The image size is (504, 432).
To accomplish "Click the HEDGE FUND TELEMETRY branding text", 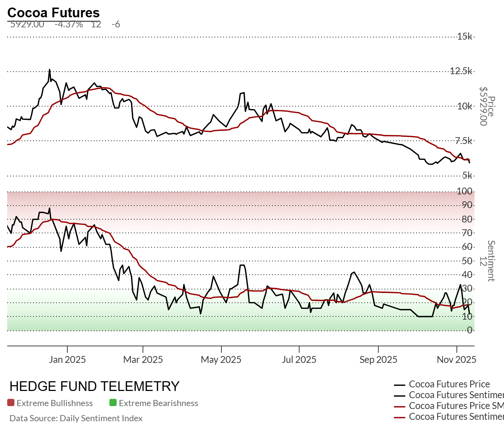I will point(94,386).
